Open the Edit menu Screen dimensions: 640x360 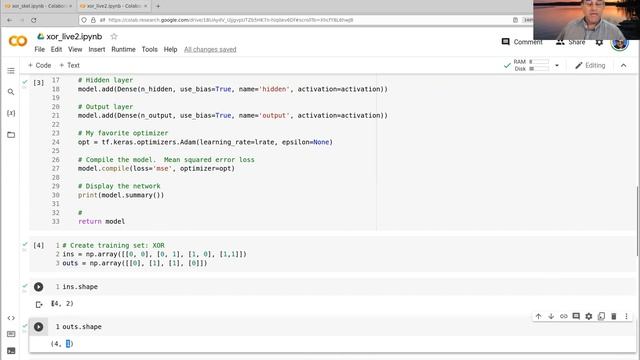tap(56, 49)
